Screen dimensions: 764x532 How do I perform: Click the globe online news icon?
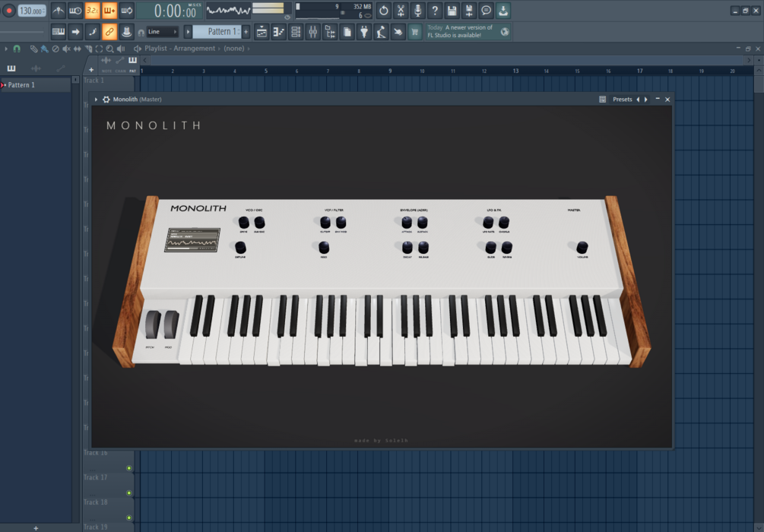[505, 32]
